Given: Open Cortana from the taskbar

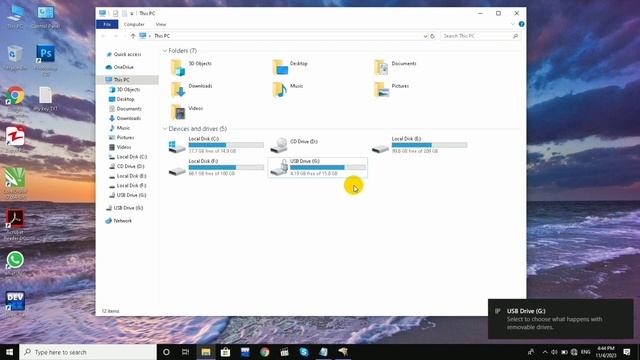Looking at the screenshot, I should 166,352.
